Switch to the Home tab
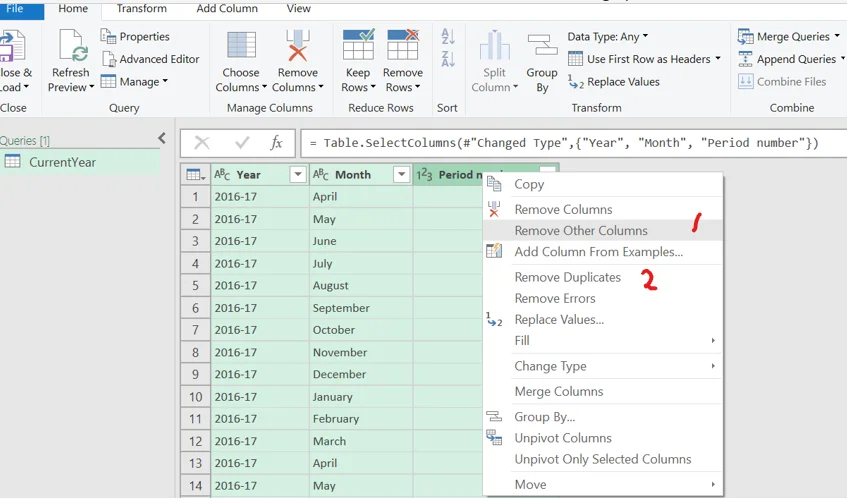This screenshot has width=847, height=499. (73, 9)
